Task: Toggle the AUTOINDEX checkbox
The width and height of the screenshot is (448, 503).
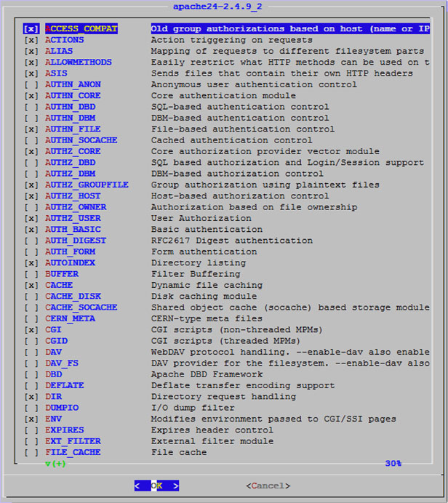Action: pyautogui.click(x=31, y=263)
